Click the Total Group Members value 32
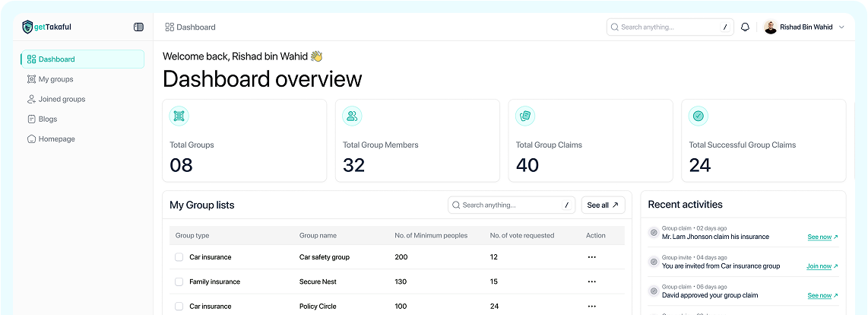 [353, 165]
